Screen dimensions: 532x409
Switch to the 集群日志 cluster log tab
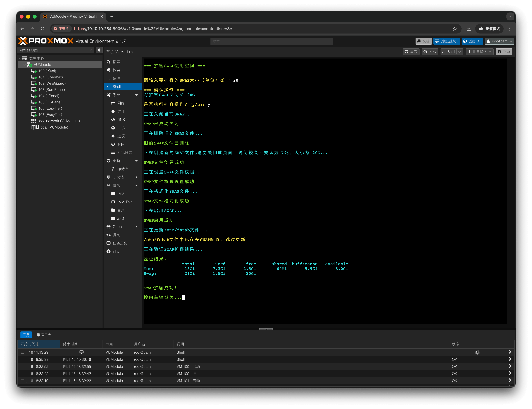tap(44, 335)
